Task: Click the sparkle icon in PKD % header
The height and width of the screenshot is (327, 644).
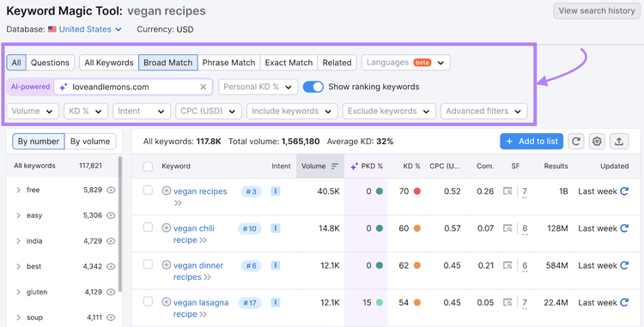Action: point(354,167)
